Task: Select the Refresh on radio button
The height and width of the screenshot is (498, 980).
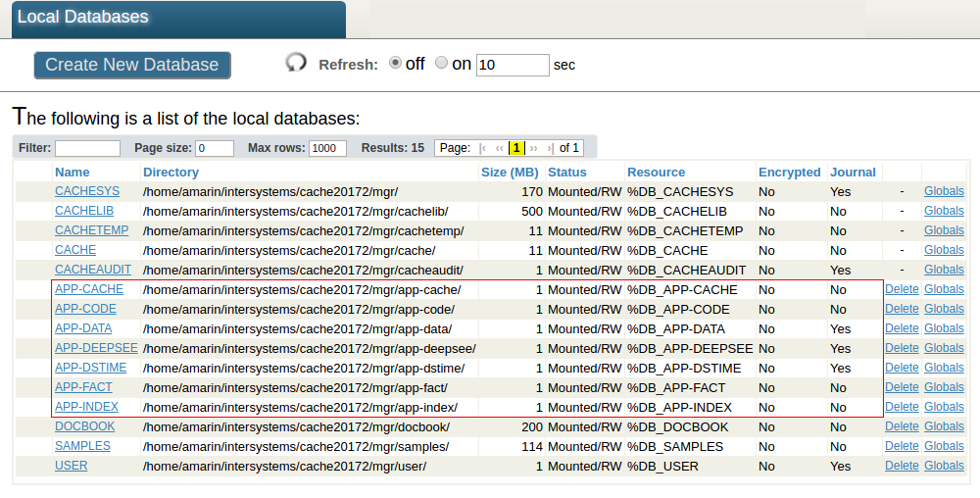Action: click(441, 63)
